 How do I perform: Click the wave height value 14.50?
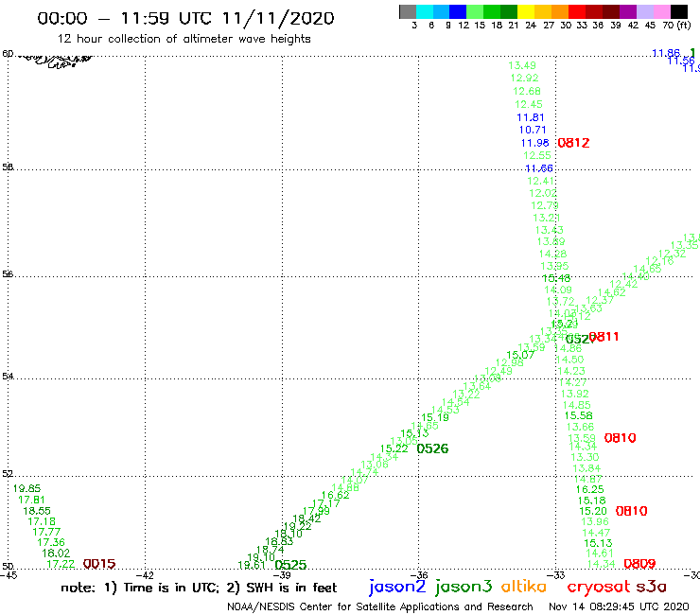[x=569, y=360]
